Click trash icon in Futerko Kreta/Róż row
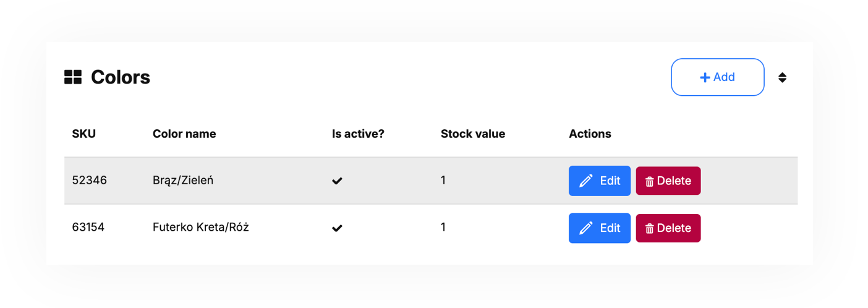 (x=649, y=229)
